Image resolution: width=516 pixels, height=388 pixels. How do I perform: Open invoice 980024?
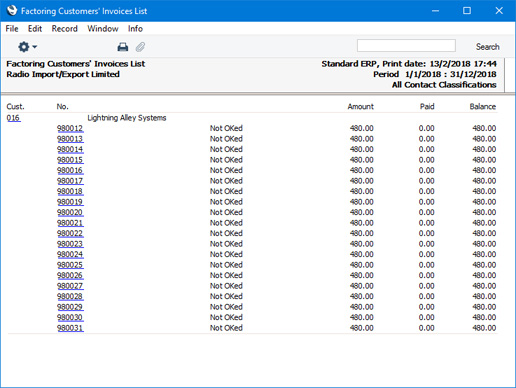pyautogui.click(x=70, y=254)
